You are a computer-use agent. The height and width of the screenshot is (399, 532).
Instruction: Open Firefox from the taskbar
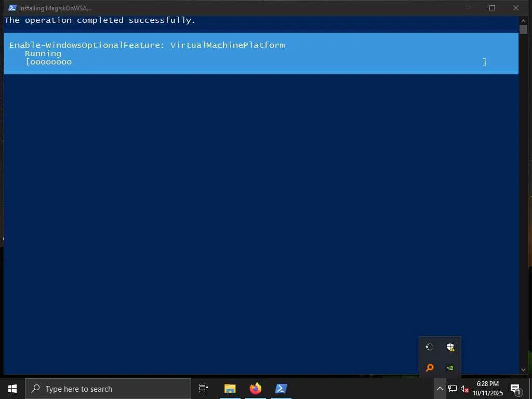[x=256, y=389]
